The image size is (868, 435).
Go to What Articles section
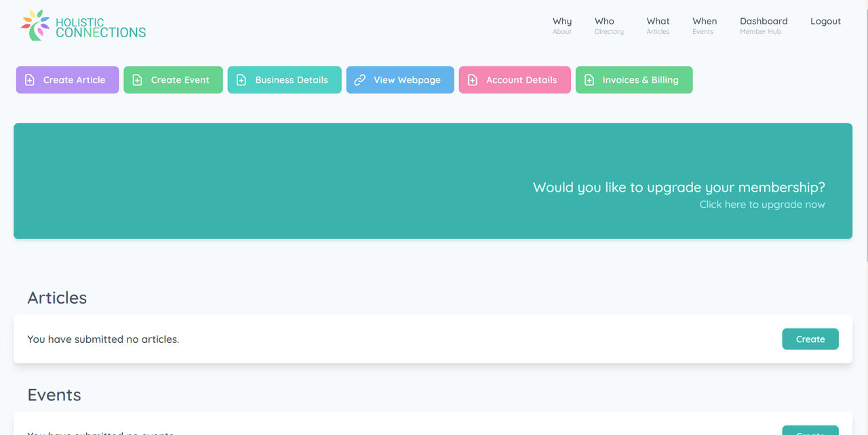tap(658, 26)
